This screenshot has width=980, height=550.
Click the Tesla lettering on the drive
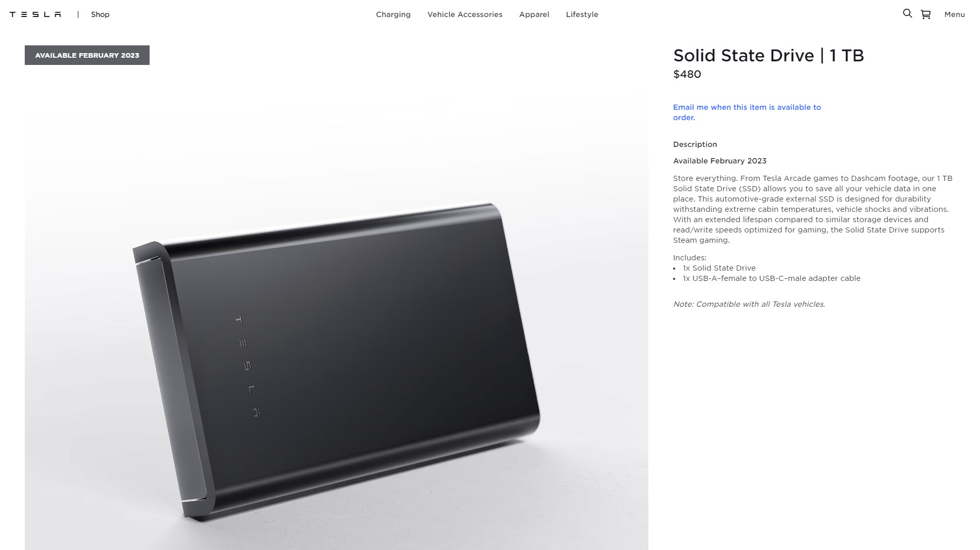pos(248,365)
